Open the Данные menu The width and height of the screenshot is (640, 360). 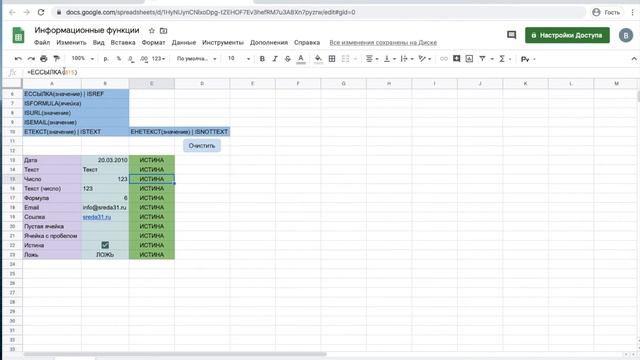pos(184,42)
